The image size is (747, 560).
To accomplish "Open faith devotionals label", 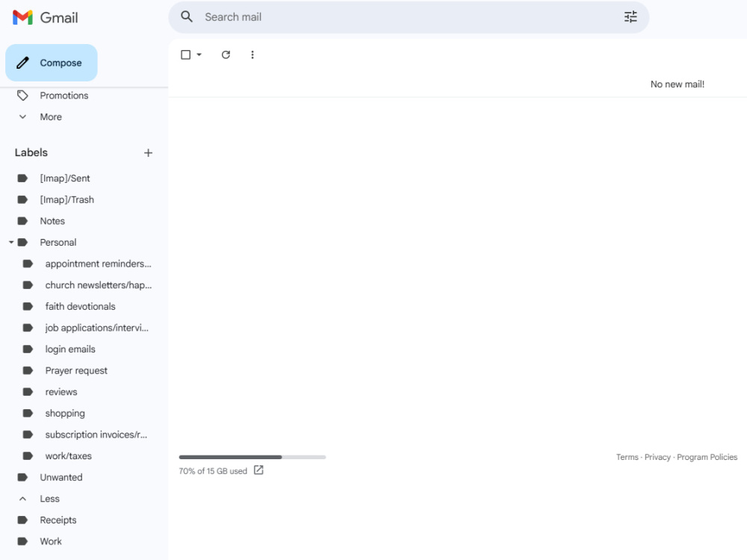I will point(80,307).
